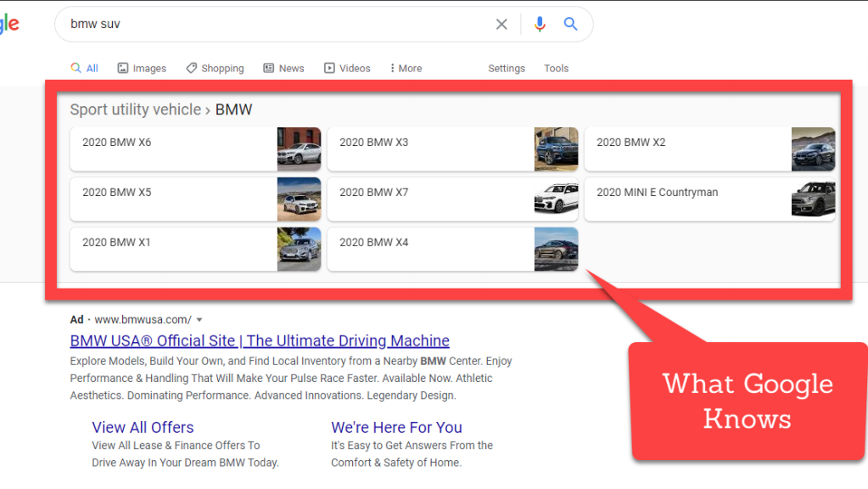Click the 2020 BMW X3 thumbnail

point(556,149)
